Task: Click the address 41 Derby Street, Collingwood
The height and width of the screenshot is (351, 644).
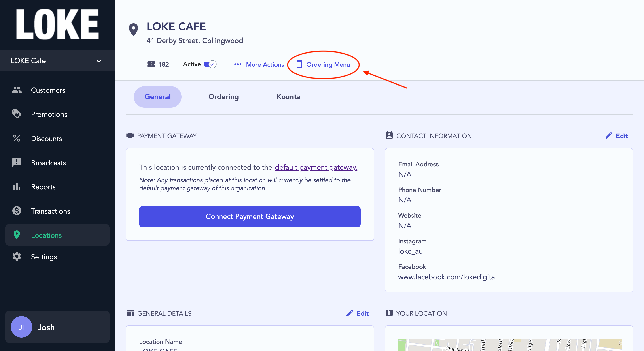Action: point(195,40)
